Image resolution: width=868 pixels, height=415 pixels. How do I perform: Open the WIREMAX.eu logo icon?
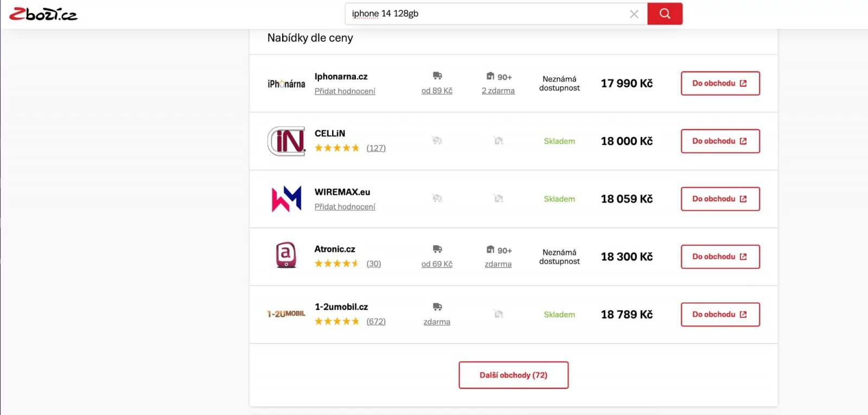(286, 199)
